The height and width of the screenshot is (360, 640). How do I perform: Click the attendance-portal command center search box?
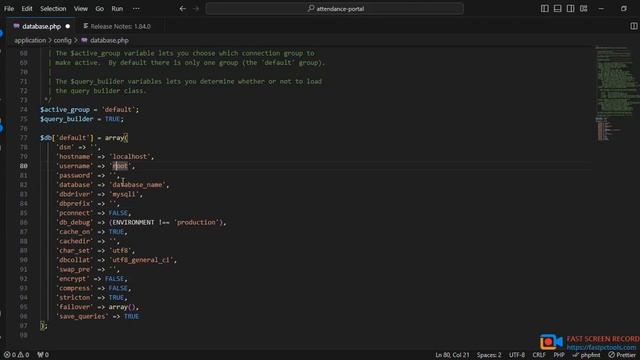[x=335, y=9]
